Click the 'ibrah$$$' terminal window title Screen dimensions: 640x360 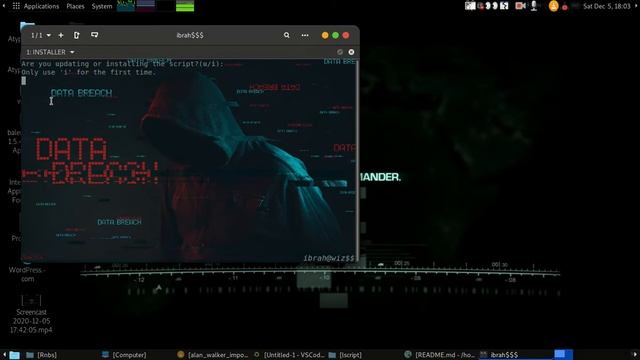(x=190, y=35)
